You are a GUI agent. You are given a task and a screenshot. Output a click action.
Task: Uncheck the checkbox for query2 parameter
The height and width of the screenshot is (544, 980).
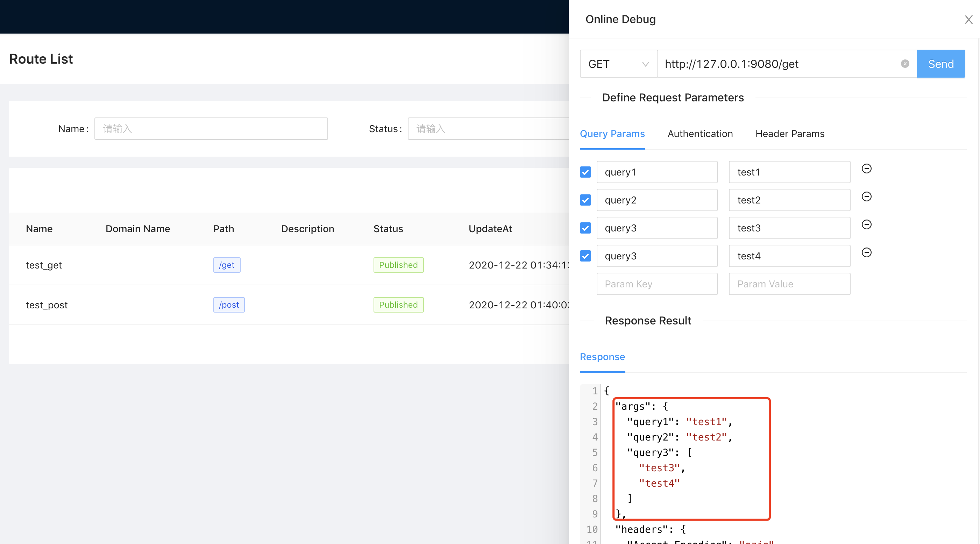coord(585,200)
